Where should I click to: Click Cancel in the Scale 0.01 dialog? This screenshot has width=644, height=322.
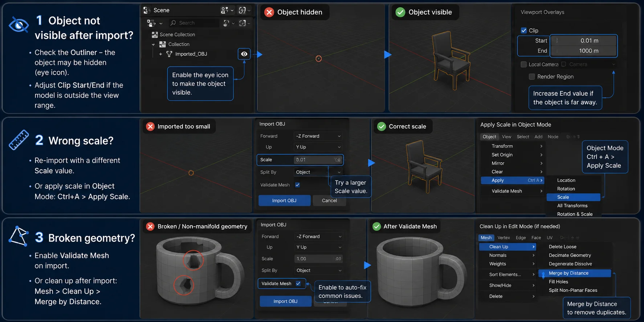click(329, 201)
